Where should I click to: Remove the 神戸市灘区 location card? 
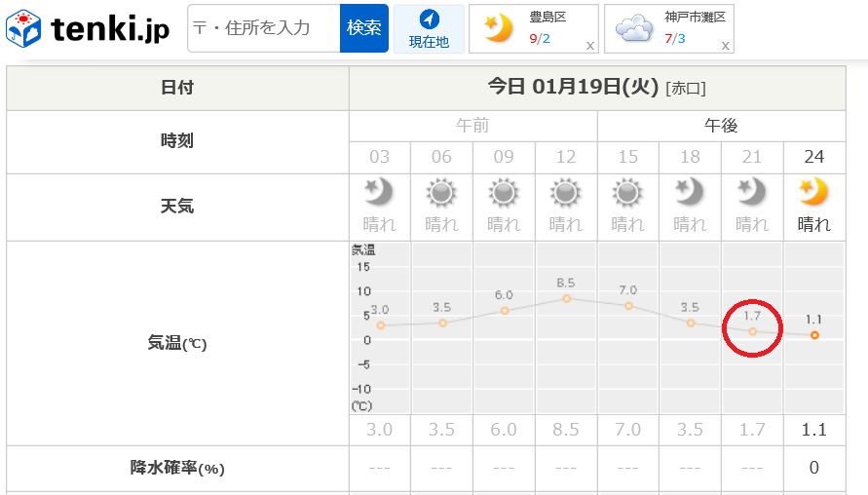[x=725, y=46]
